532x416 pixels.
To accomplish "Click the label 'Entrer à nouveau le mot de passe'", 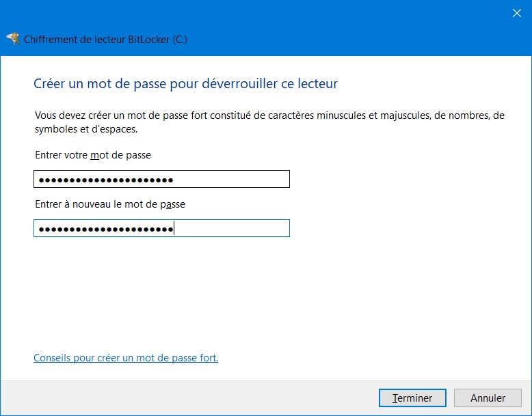I will coord(110,204).
